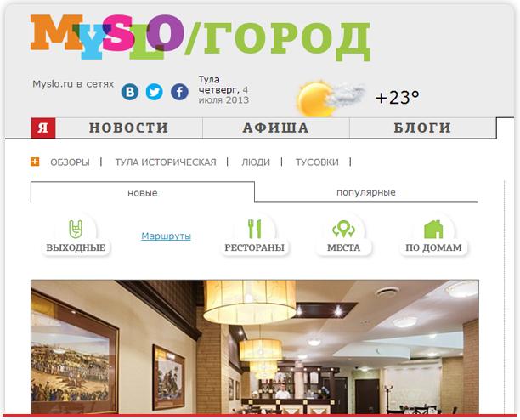Follow the Маршруты link
520x420 pixels.
tap(166, 236)
